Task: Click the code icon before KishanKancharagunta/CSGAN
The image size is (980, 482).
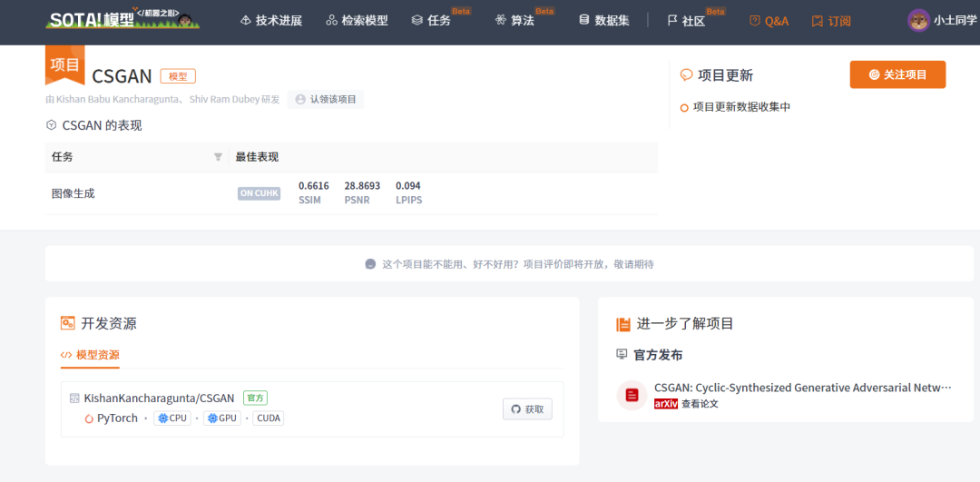Action: tap(74, 398)
